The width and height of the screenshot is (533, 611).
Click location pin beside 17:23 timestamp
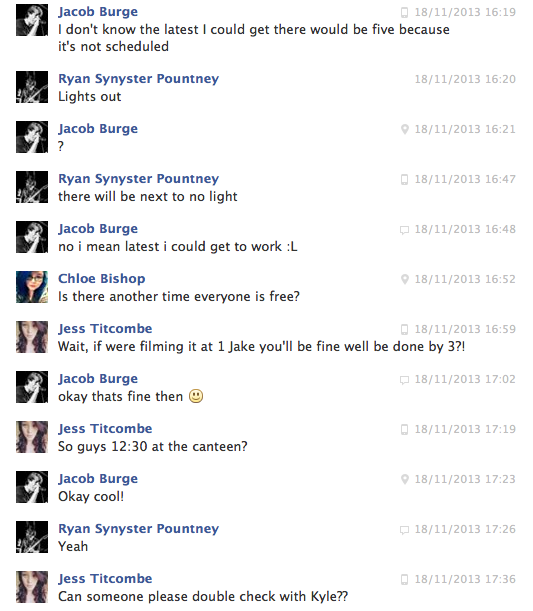click(405, 479)
